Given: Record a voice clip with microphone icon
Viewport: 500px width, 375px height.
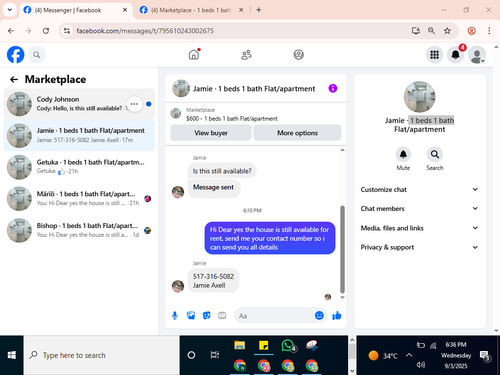Looking at the screenshot, I should click(x=175, y=315).
